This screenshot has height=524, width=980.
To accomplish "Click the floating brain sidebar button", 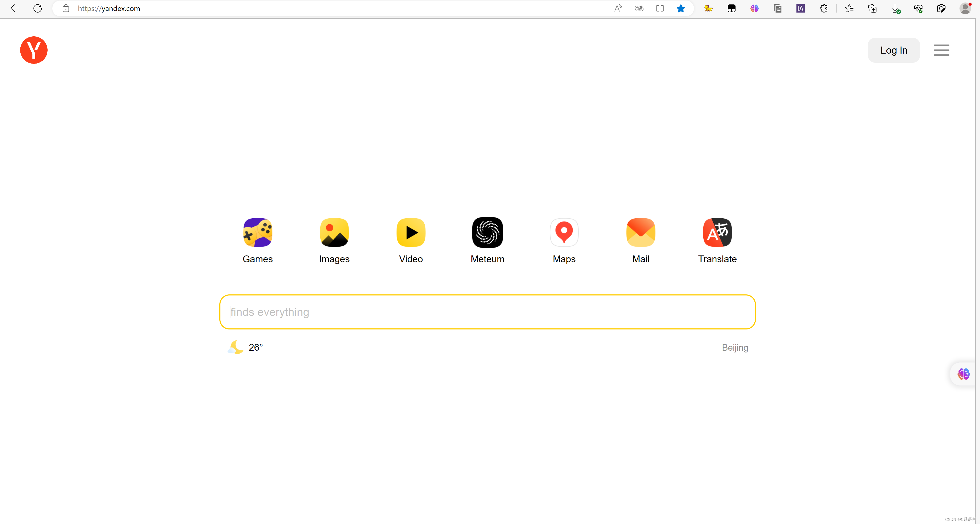I will tap(963, 374).
